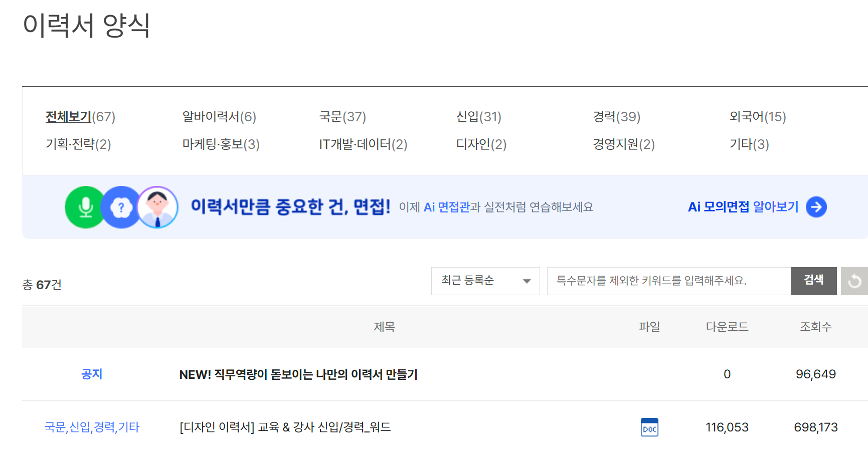868x451 pixels.
Task: Select the 마케팅·홍보(3) category
Action: click(x=221, y=144)
